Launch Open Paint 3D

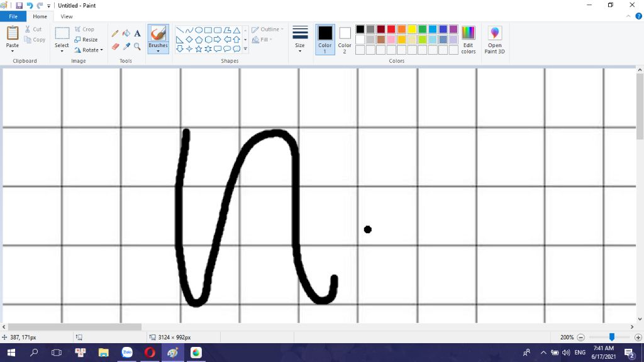(494, 40)
